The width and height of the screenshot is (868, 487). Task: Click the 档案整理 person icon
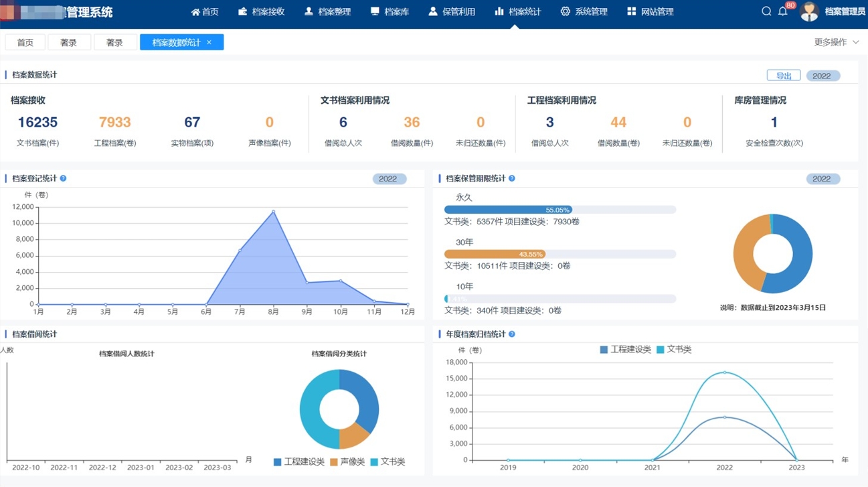pos(309,11)
